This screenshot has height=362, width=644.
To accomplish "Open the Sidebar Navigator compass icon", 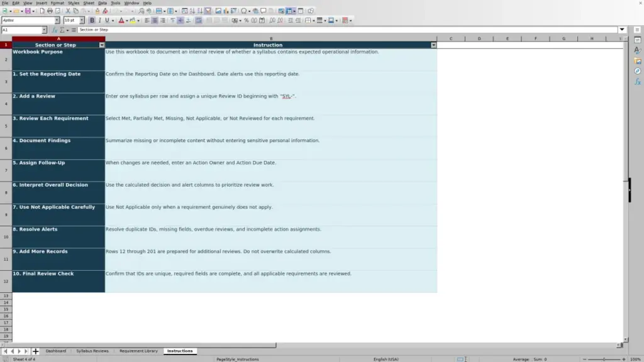I will point(638,71).
